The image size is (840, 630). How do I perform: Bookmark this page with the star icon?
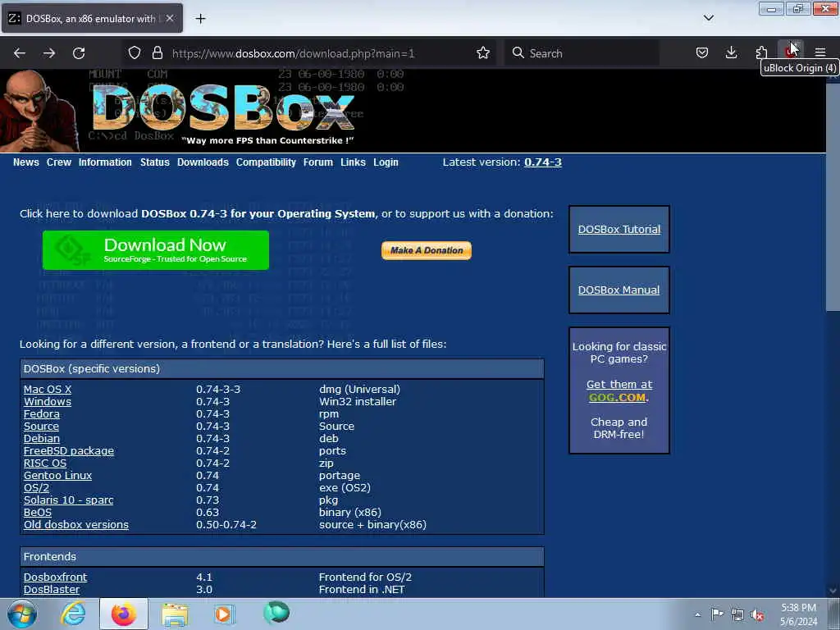coord(482,53)
